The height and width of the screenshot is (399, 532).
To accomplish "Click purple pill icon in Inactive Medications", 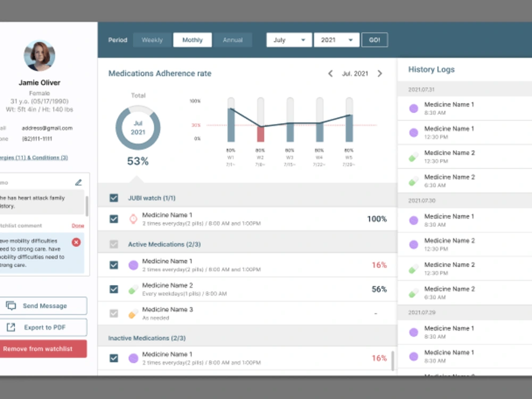I will (134, 358).
